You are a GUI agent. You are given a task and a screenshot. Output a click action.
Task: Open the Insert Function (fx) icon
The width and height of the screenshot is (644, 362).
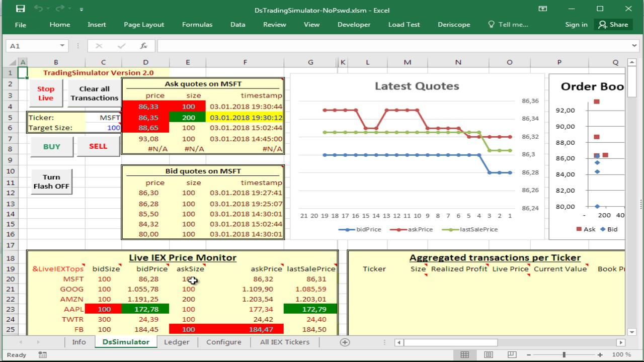(143, 45)
